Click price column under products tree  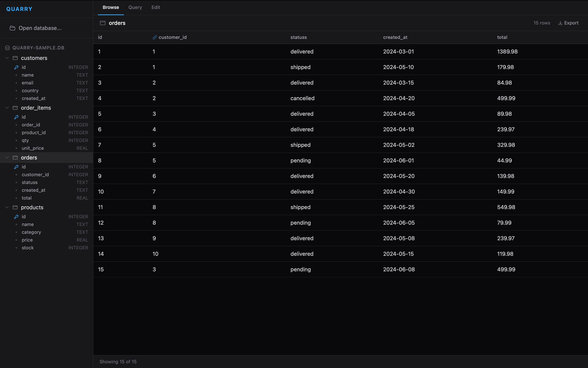(46, 240)
